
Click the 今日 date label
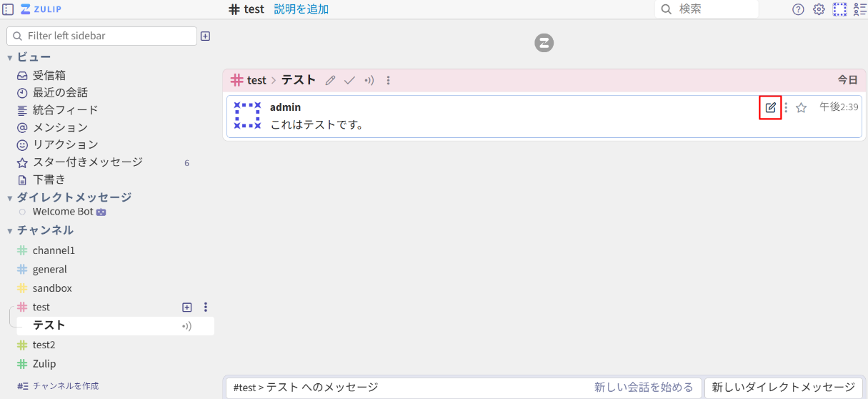(847, 80)
